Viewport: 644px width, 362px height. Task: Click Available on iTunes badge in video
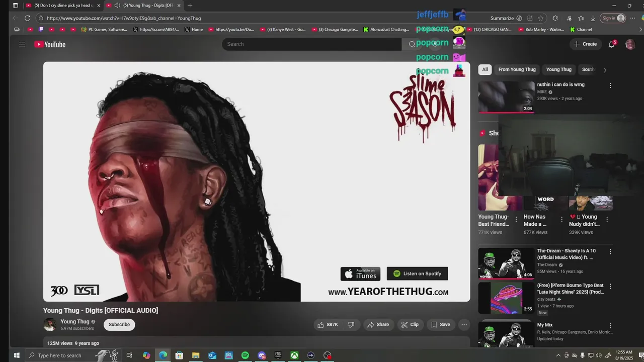coord(360,274)
